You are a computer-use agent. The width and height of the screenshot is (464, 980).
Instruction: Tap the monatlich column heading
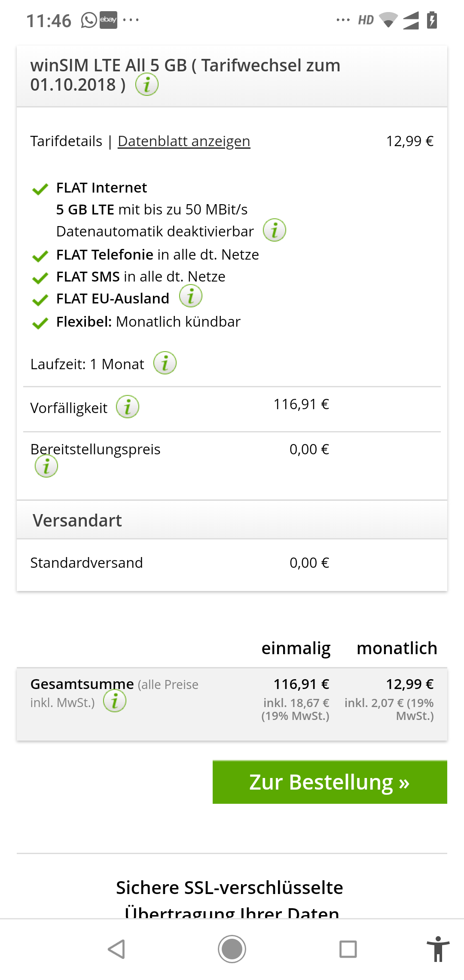tap(397, 648)
